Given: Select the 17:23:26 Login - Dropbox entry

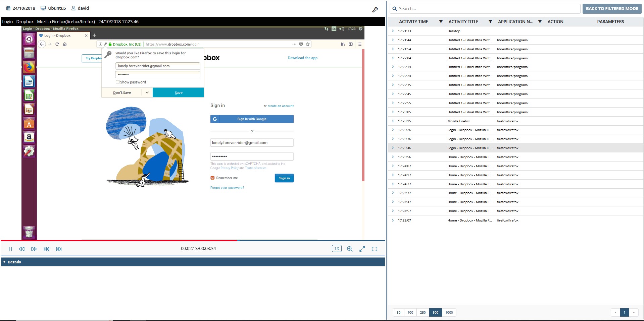Looking at the screenshot, I should 515,130.
